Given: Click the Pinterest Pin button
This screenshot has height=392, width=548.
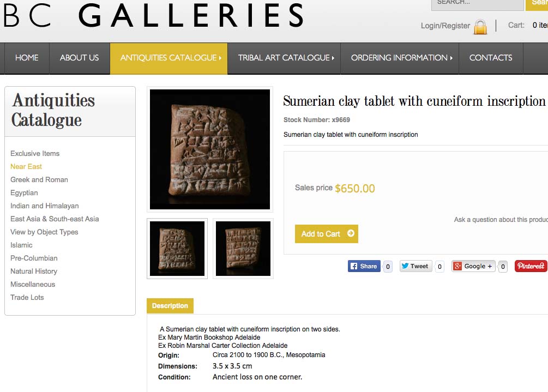Looking at the screenshot, I should [531, 266].
